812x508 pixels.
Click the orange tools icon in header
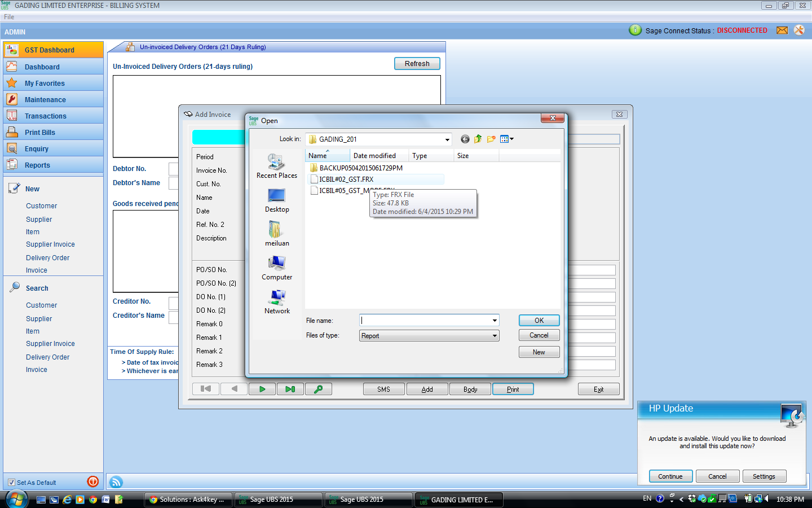pyautogui.click(x=799, y=30)
